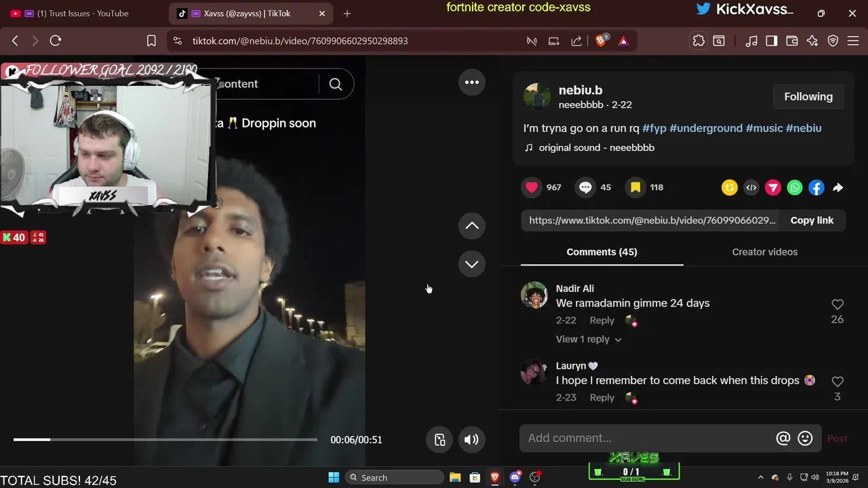Open the browser hamburger main menu
Screen dimensions: 868x488
point(853,41)
